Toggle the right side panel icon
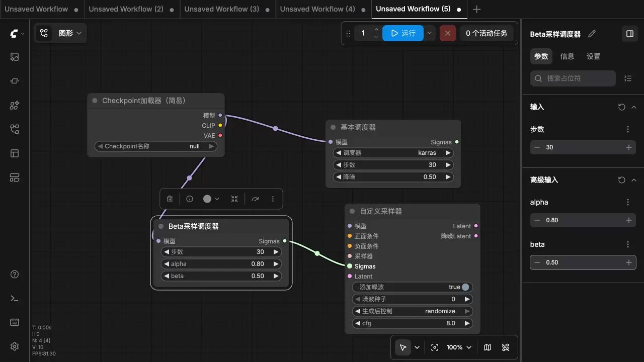The width and height of the screenshot is (644, 362). pyautogui.click(x=629, y=34)
